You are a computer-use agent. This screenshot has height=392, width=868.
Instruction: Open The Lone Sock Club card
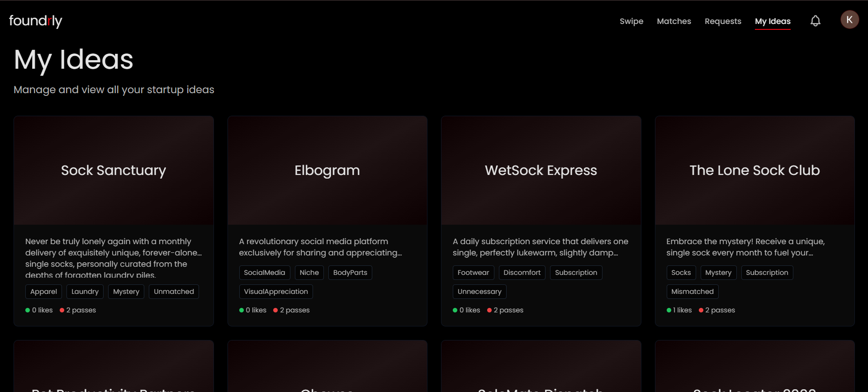click(754, 221)
